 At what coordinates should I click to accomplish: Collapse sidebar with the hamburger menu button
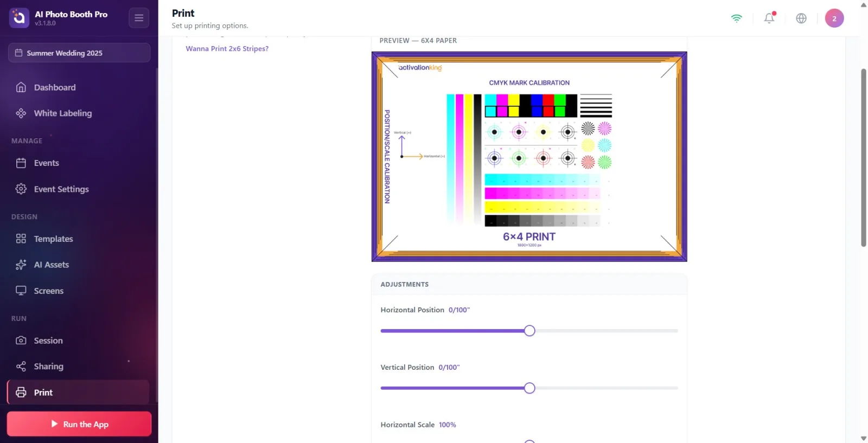[x=139, y=18]
